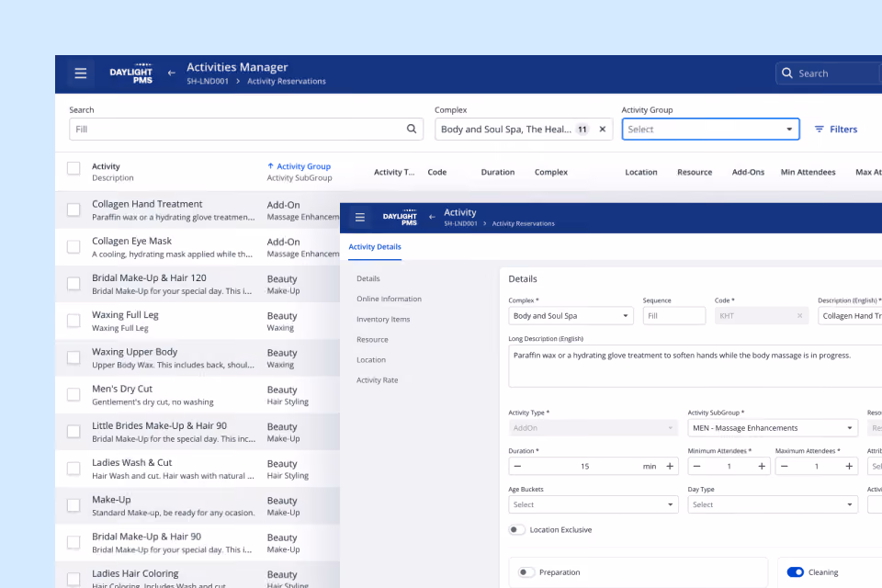Click SH-LND001 breadcrumb in Activities Manager
The width and height of the screenshot is (882, 588).
[x=208, y=81]
